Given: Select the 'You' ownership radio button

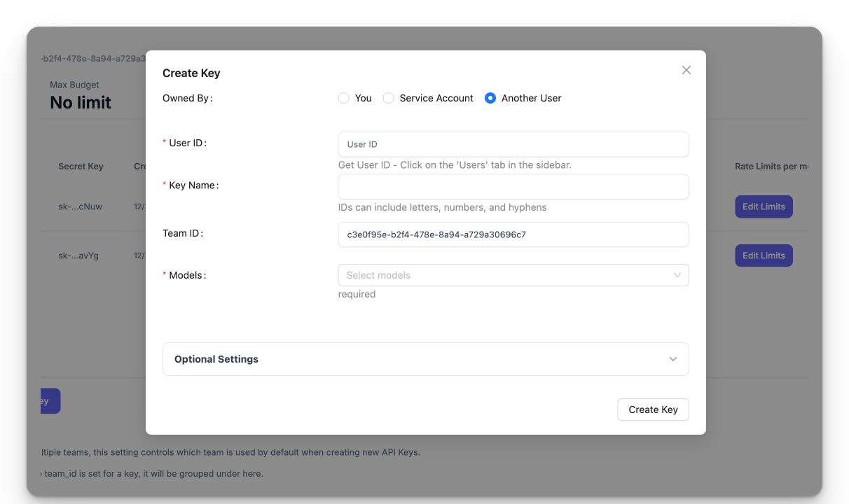Looking at the screenshot, I should click(344, 98).
